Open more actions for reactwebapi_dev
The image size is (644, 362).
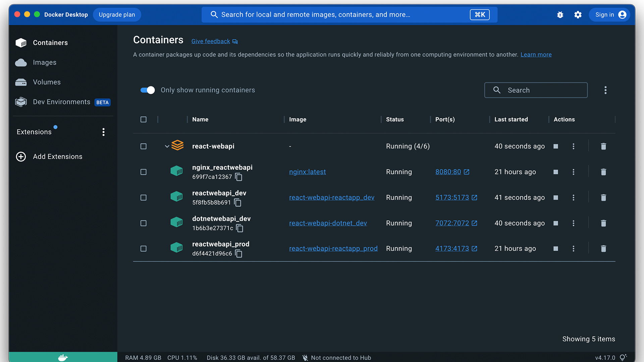pyautogui.click(x=574, y=197)
